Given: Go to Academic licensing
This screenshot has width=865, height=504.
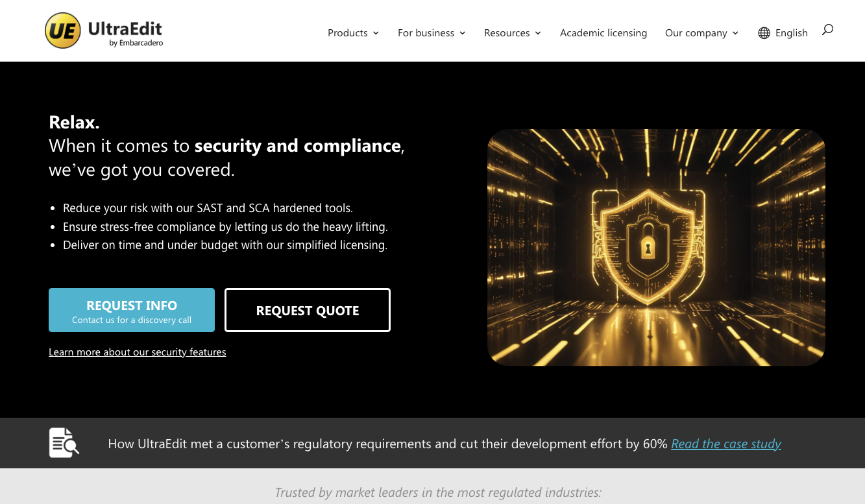Looking at the screenshot, I should [603, 33].
